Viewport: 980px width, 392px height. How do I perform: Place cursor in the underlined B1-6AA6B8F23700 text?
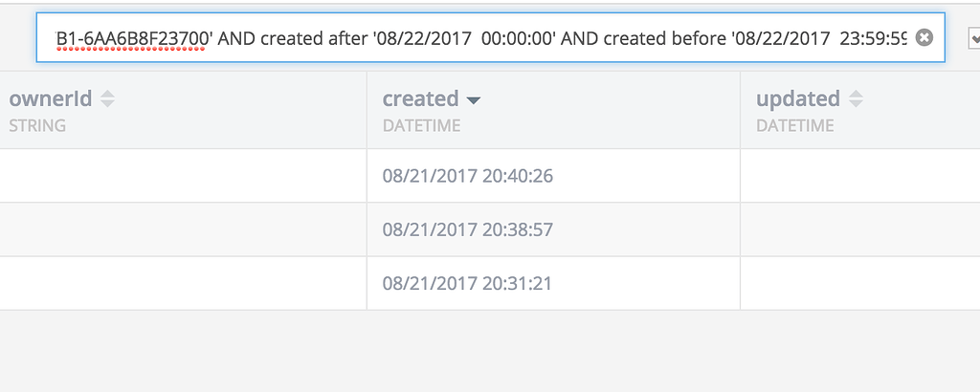click(132, 38)
